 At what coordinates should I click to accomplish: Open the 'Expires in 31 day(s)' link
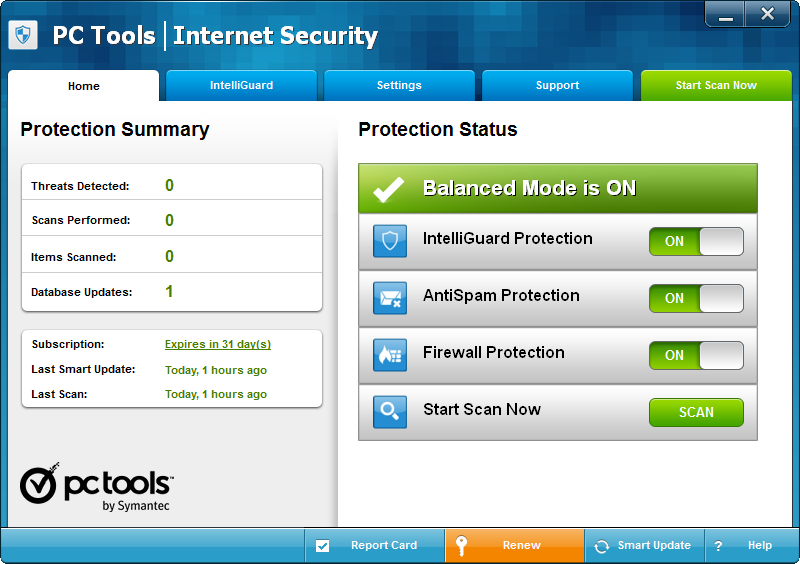[x=218, y=344]
